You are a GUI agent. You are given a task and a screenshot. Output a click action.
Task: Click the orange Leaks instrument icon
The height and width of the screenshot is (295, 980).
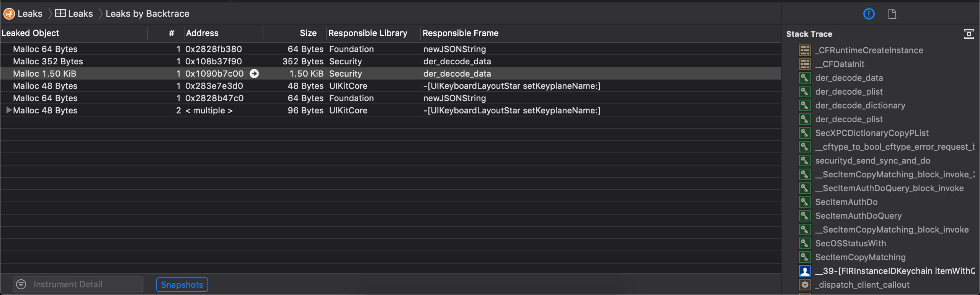(x=9, y=14)
